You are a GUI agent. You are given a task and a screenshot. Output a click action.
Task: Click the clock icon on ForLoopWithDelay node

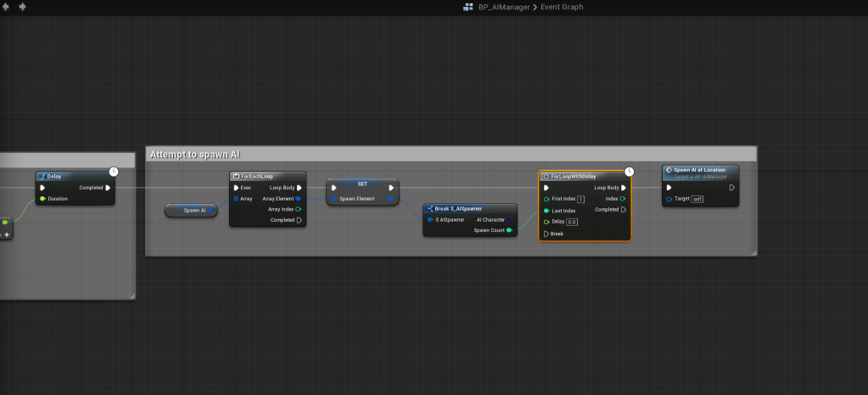click(x=630, y=172)
